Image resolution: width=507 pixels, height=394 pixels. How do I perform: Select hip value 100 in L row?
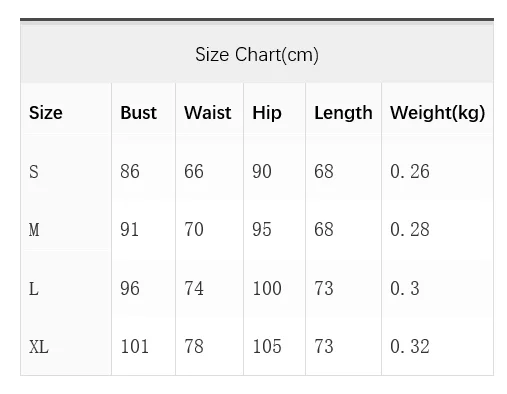click(267, 288)
